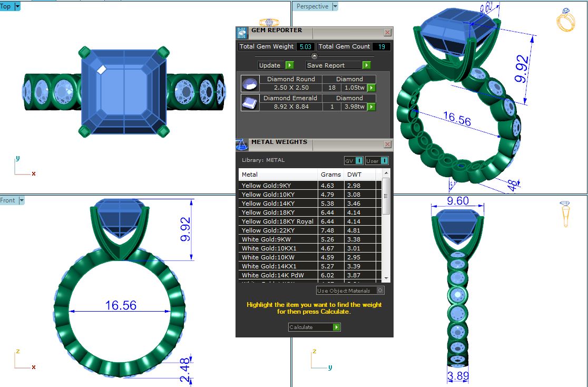The image size is (588, 387).
Task: Click the ring icon in Perspective viewport
Action: [x=566, y=20]
